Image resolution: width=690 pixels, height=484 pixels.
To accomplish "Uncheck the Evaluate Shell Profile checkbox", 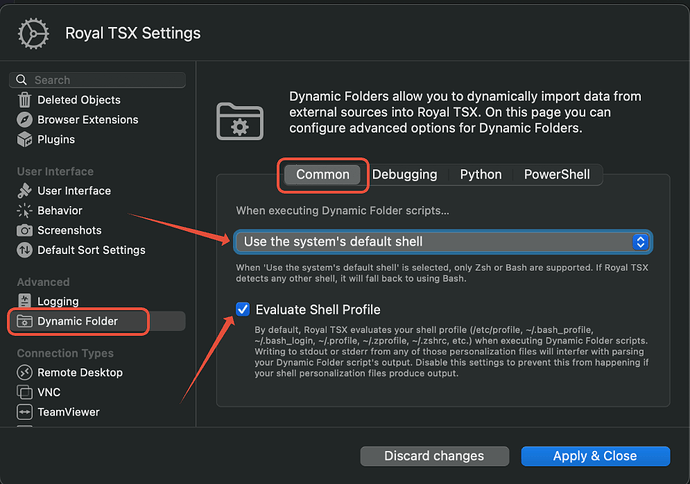I will [243, 309].
